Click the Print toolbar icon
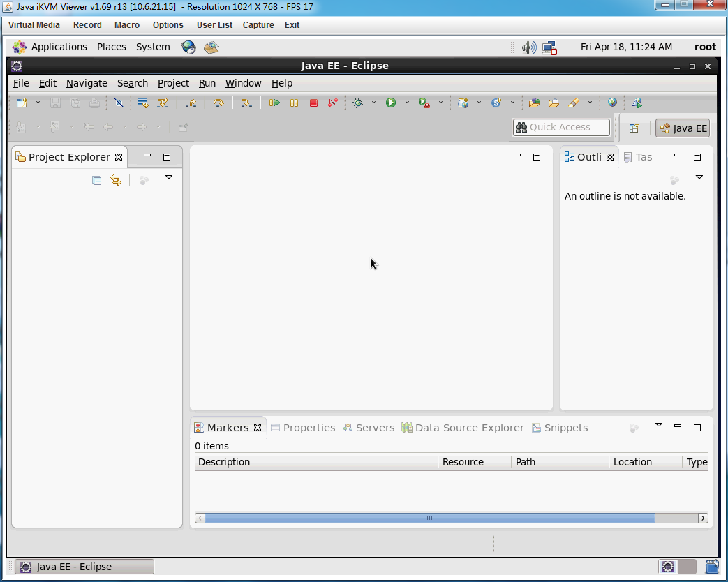 [94, 103]
